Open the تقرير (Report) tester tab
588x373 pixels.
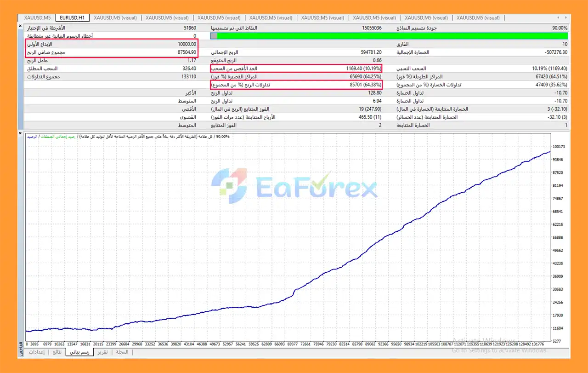click(102, 352)
